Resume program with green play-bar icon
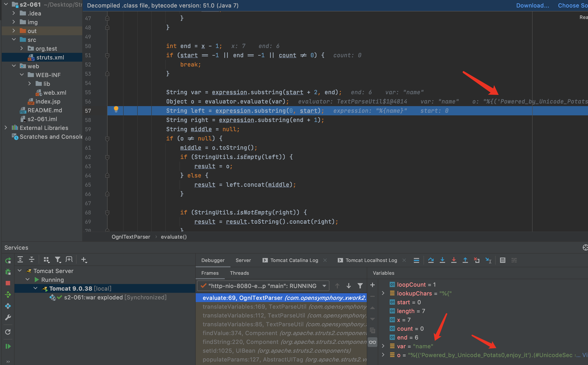This screenshot has height=365, width=588. (8, 346)
